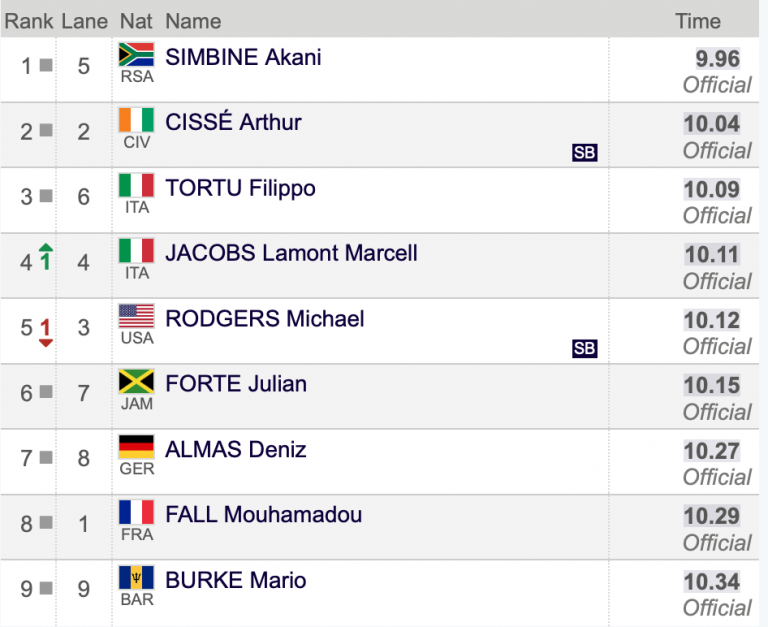Click the Italy flag next to TORTU Filippo
This screenshot has width=768, height=627.
pyautogui.click(x=136, y=185)
